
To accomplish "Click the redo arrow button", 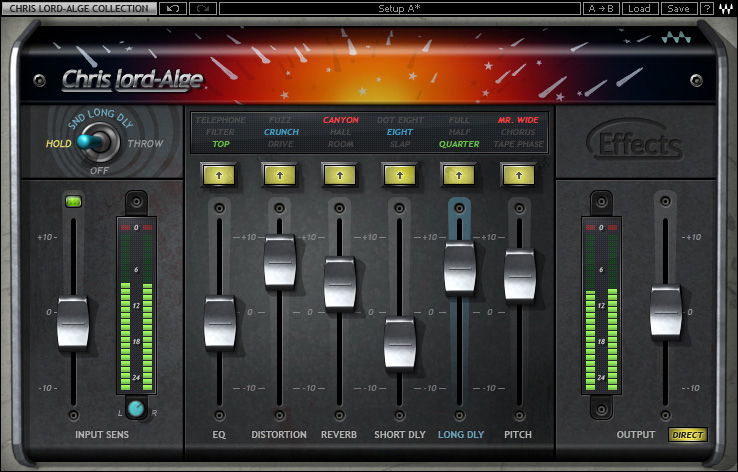I will (x=203, y=8).
